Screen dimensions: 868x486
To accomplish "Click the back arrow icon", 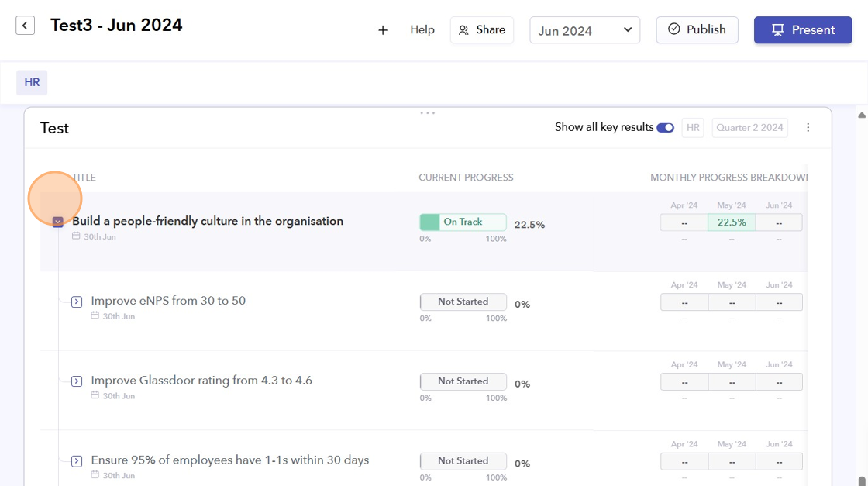I will [x=26, y=26].
